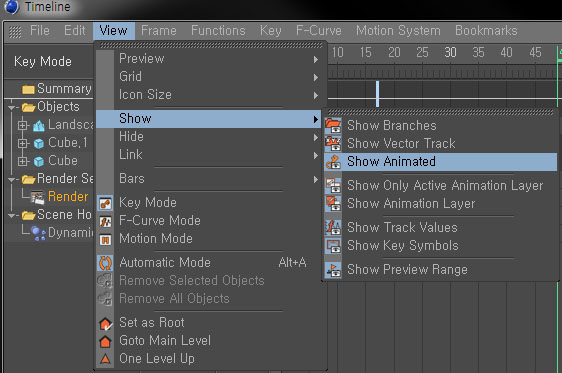Screen dimensions: 562x373
Task: Click the Summary folder icon
Action: coord(28,89)
